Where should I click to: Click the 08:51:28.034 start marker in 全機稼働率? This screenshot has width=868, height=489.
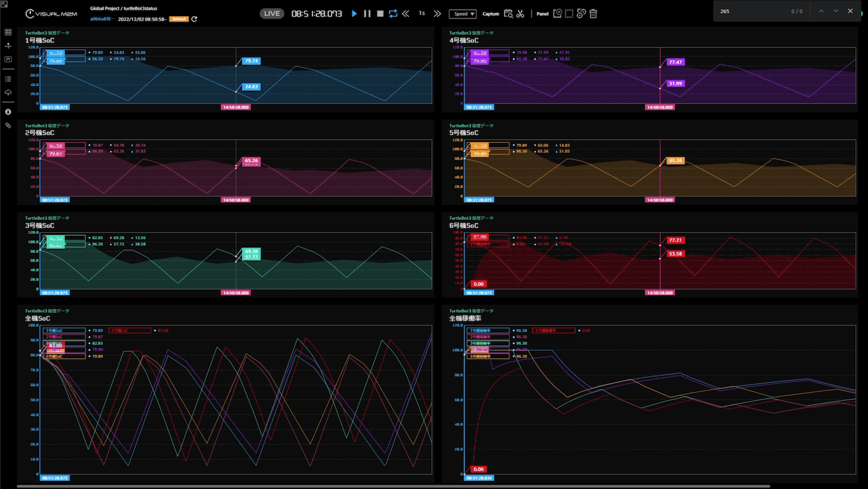479,478
